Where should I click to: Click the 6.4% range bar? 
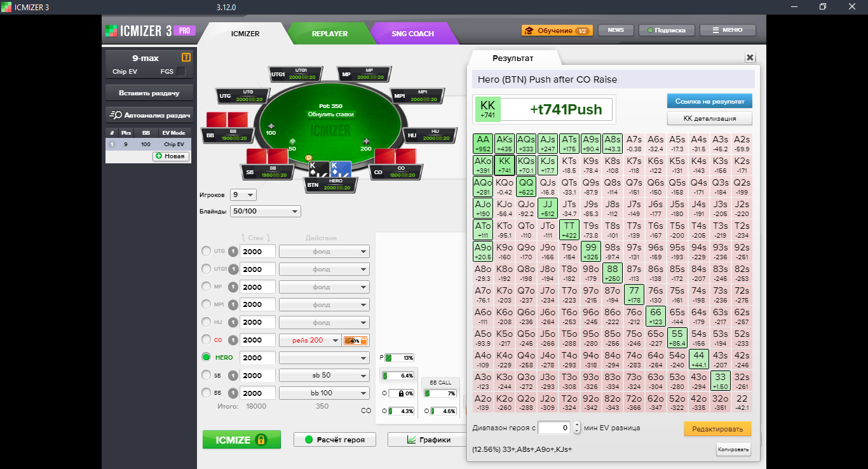398,376
